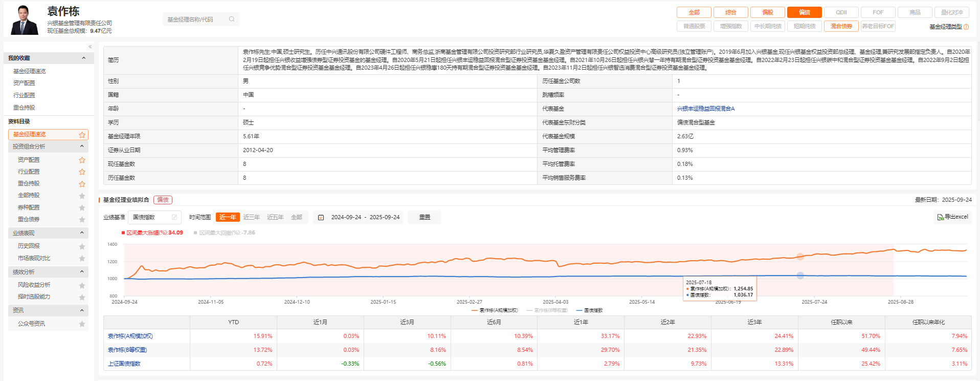Click the search magnifier icon
980x381 pixels.
232,19
